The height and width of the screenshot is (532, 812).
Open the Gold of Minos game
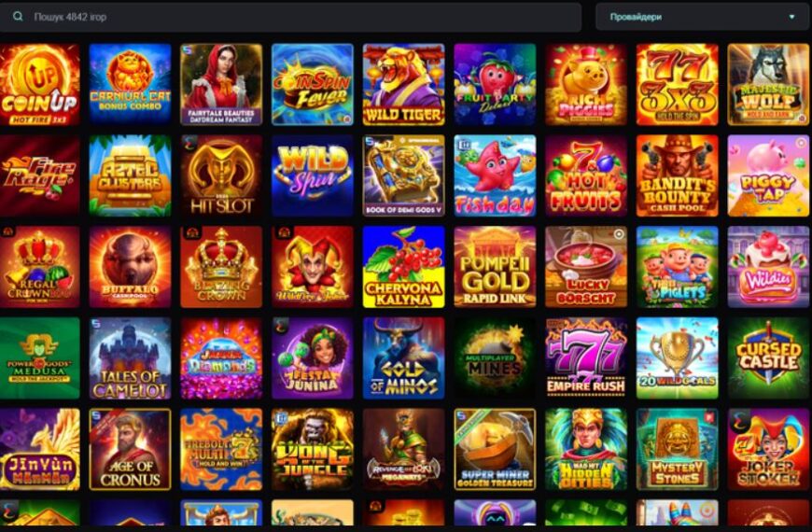(403, 358)
